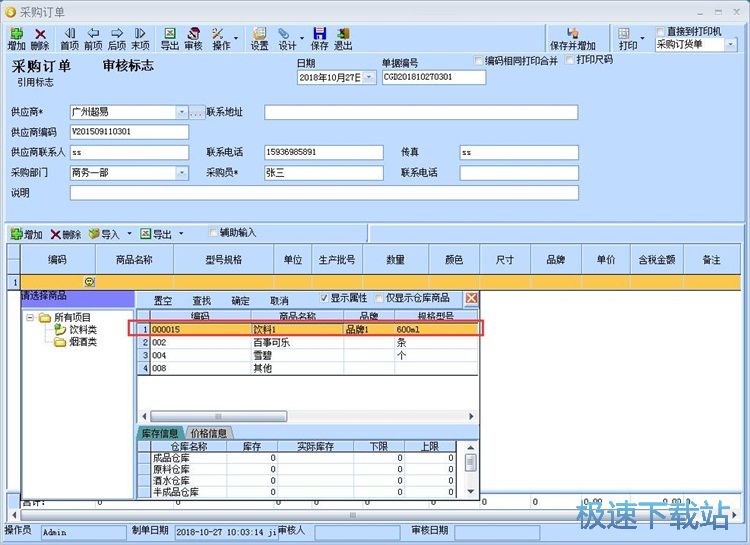Collapse the 所有项目 tree node

tap(30, 317)
